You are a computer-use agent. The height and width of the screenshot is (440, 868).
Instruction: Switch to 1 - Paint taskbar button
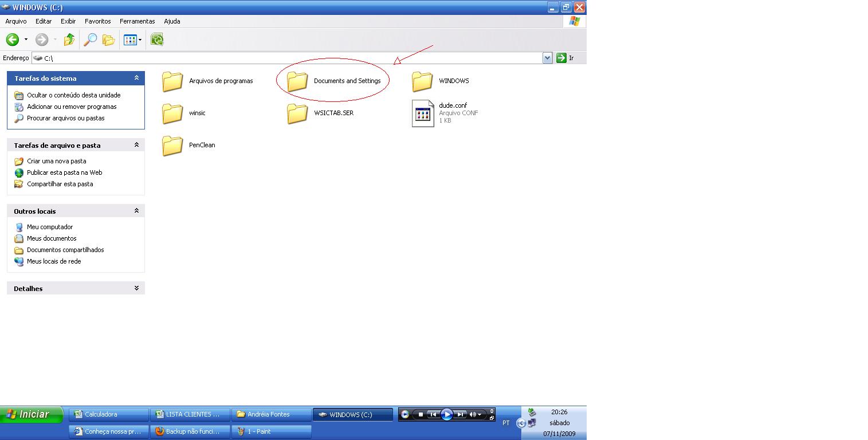coord(272,431)
